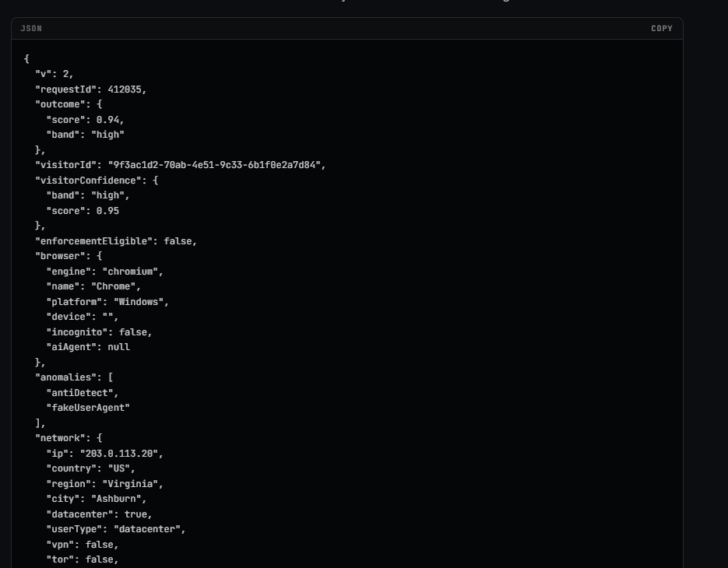The image size is (728, 568).
Task: Click the "network" key
Action: (x=61, y=438)
